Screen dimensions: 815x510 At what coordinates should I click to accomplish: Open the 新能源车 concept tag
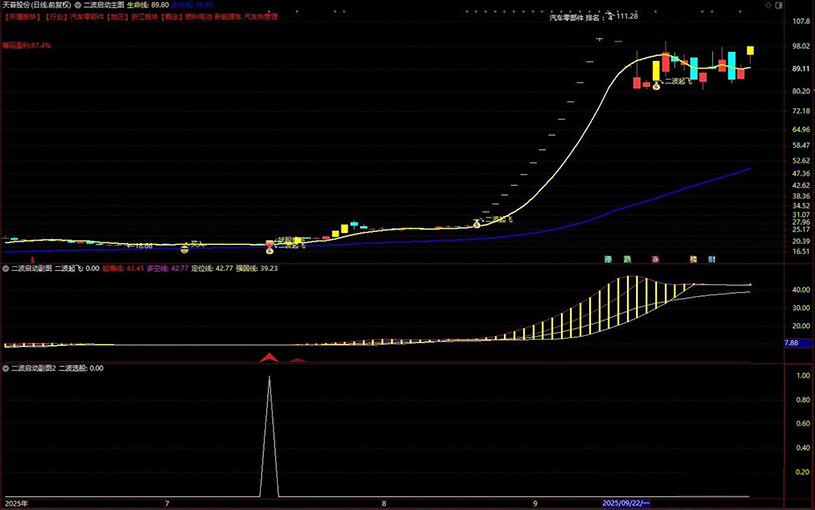click(227, 17)
